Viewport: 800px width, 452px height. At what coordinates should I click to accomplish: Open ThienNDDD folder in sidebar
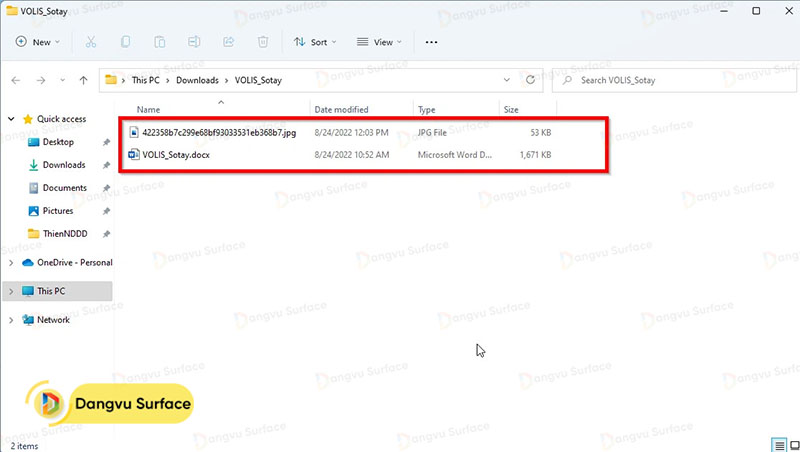pos(65,234)
